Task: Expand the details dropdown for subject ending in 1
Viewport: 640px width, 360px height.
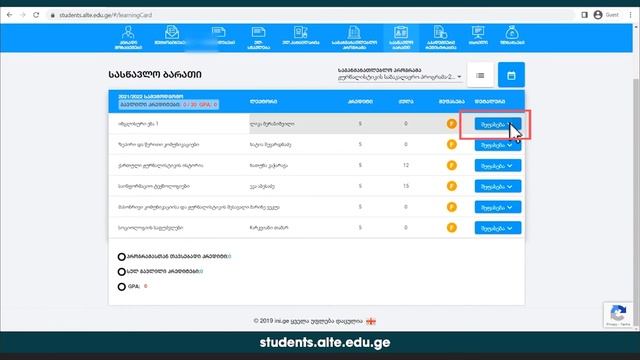Action: pos(498,124)
